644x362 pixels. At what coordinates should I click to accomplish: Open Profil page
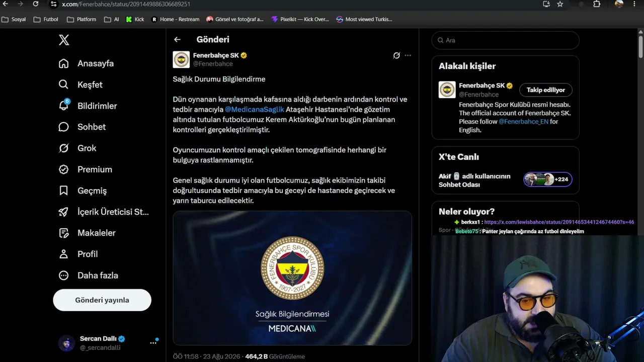pyautogui.click(x=78, y=254)
